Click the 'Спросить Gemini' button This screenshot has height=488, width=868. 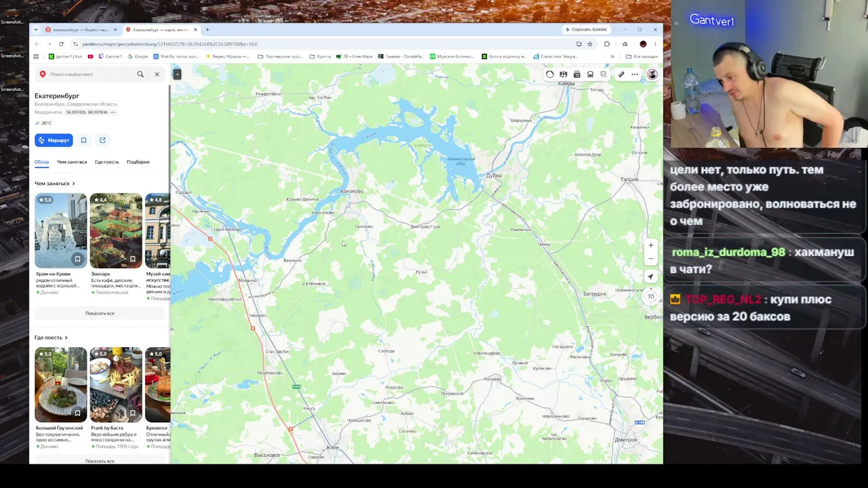click(586, 30)
